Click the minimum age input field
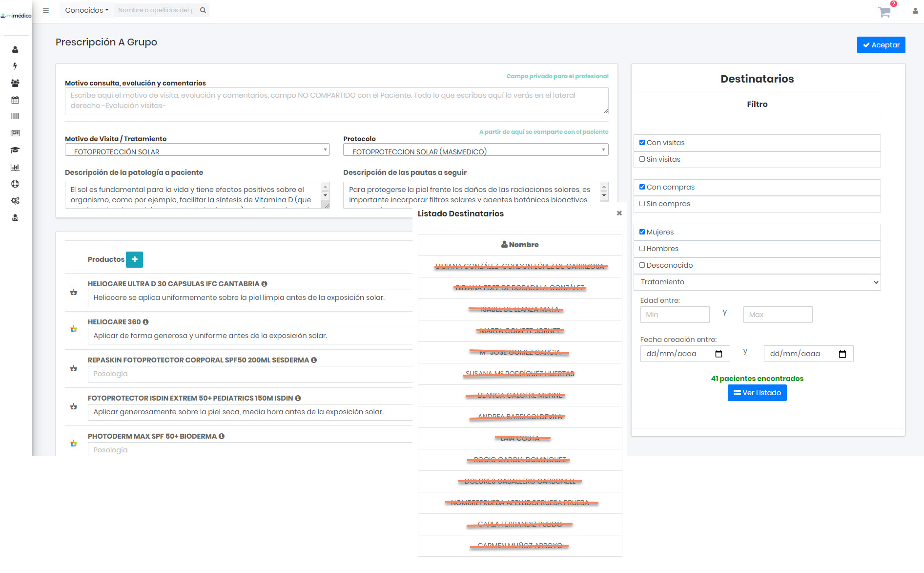The height and width of the screenshot is (573, 924). coord(674,315)
